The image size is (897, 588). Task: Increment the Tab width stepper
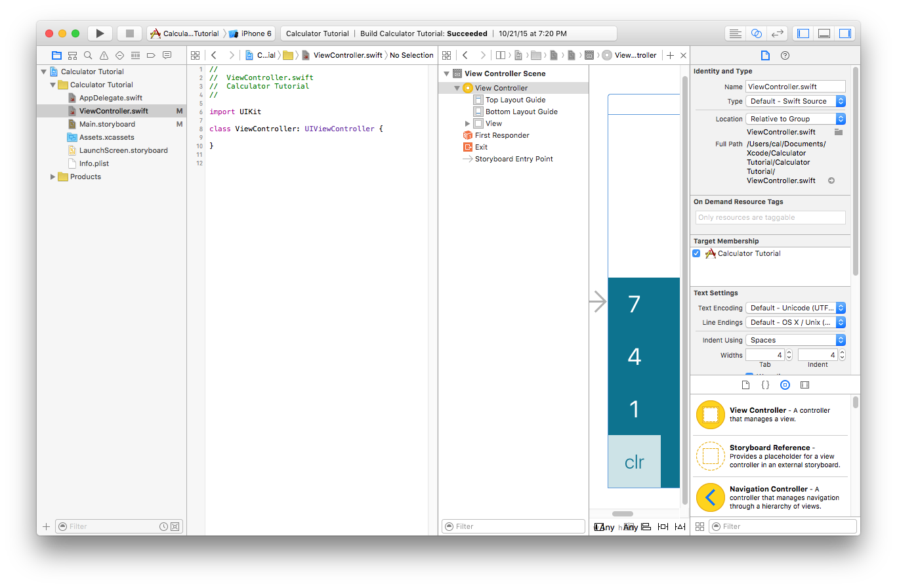click(x=789, y=352)
